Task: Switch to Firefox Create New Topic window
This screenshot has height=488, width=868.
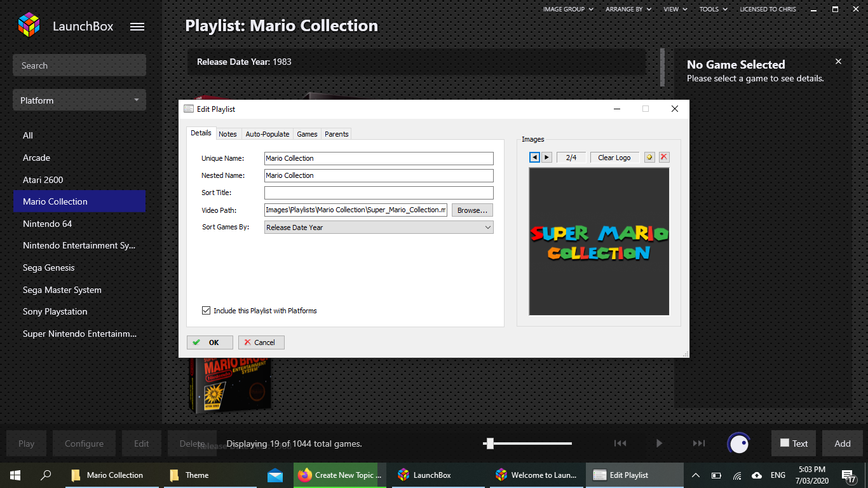Action: [340, 475]
